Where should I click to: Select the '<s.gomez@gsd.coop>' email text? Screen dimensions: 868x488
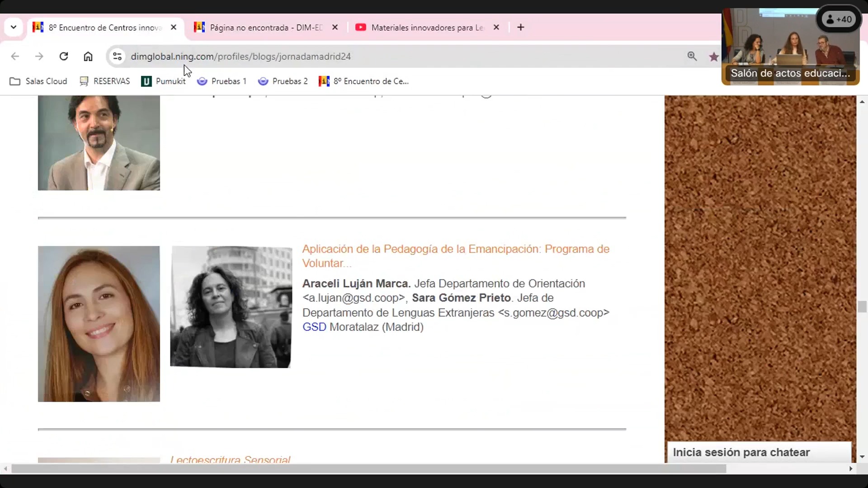point(553,313)
